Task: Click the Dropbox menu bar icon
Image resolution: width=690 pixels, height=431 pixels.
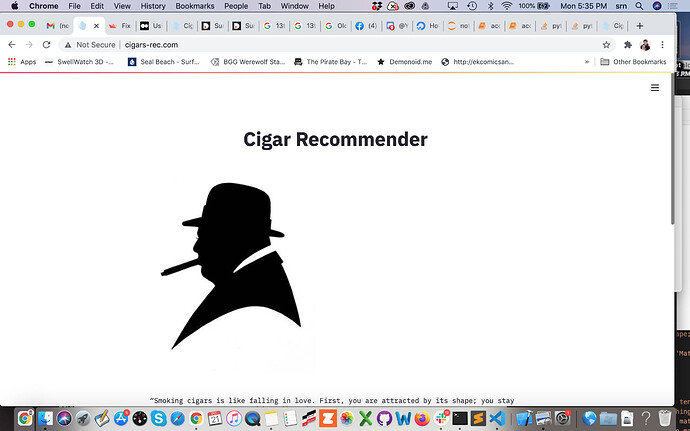Action: coord(377,6)
